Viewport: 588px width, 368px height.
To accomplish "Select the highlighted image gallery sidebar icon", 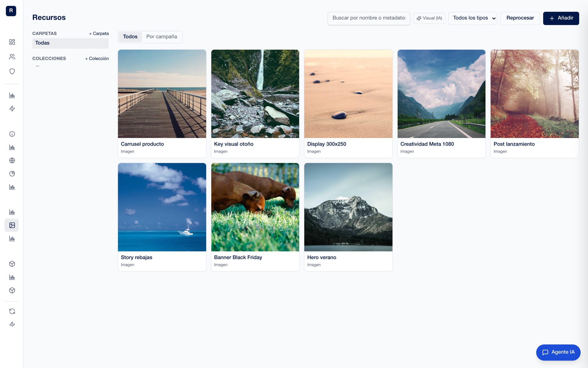I will click(x=12, y=225).
